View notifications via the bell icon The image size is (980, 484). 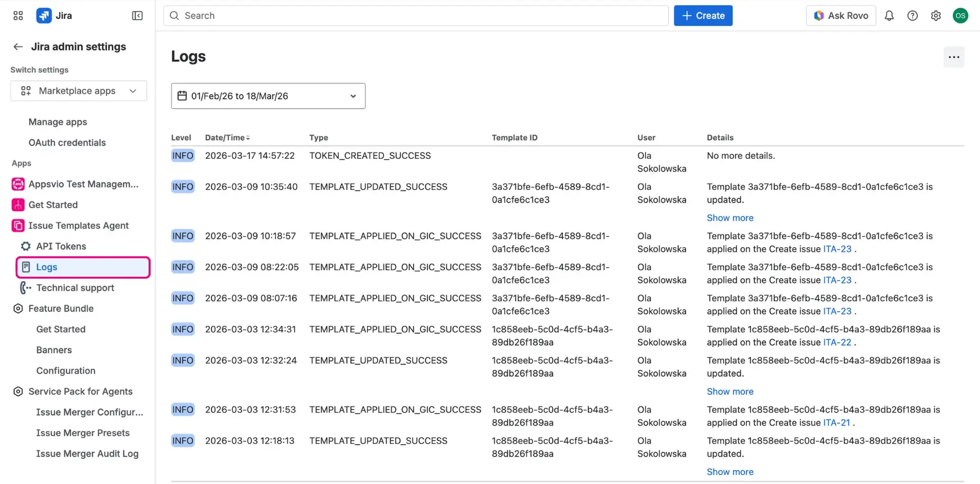click(x=889, y=15)
